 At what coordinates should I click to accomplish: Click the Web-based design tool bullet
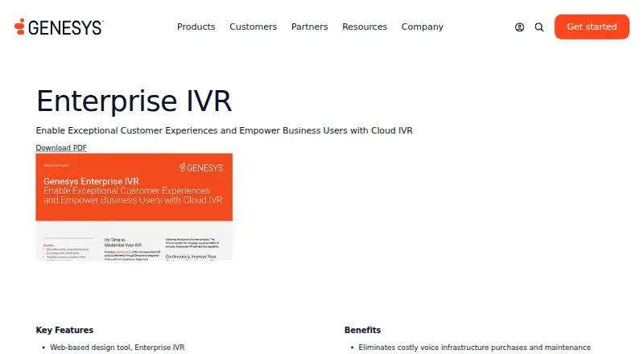click(x=117, y=348)
